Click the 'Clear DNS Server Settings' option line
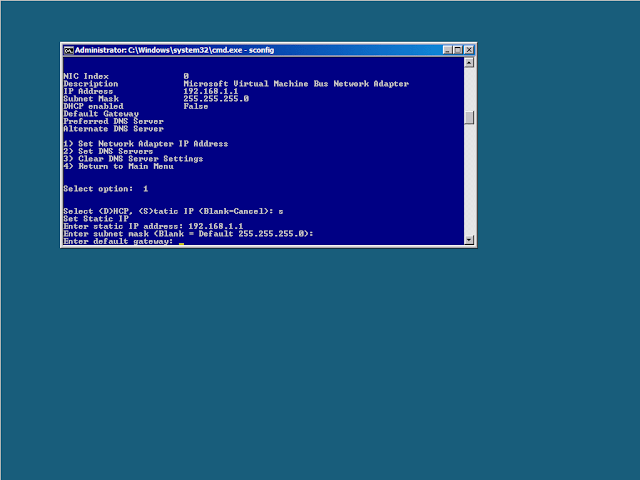The width and height of the screenshot is (640, 480). (x=133, y=158)
